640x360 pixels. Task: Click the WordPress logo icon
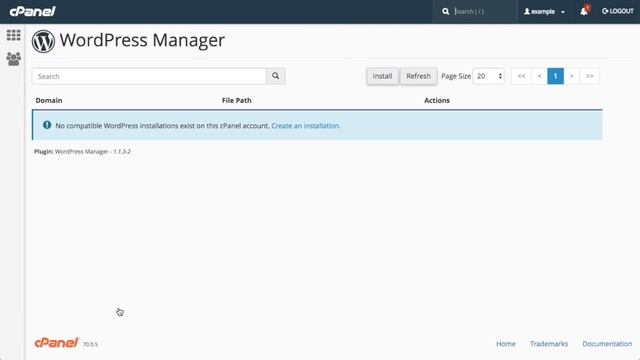point(43,41)
